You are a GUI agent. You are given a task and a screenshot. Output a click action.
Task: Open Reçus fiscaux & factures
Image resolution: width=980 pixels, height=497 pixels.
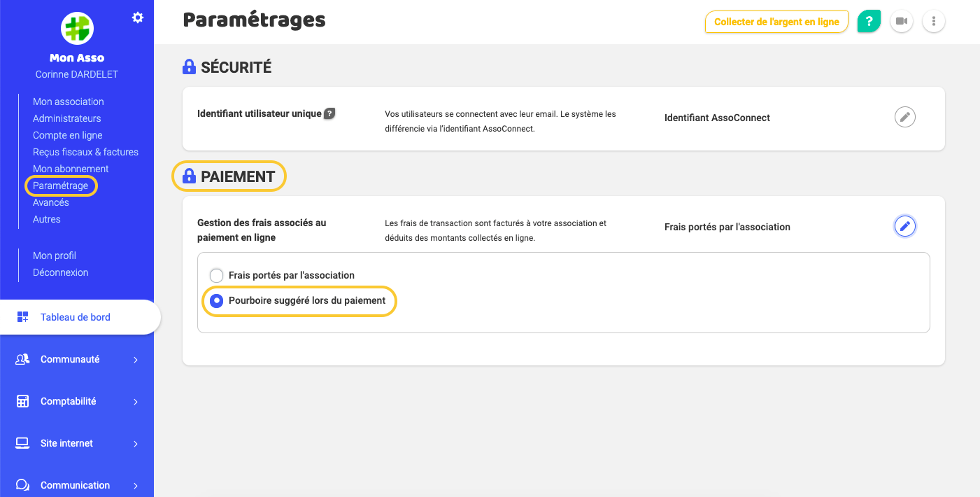click(x=85, y=151)
